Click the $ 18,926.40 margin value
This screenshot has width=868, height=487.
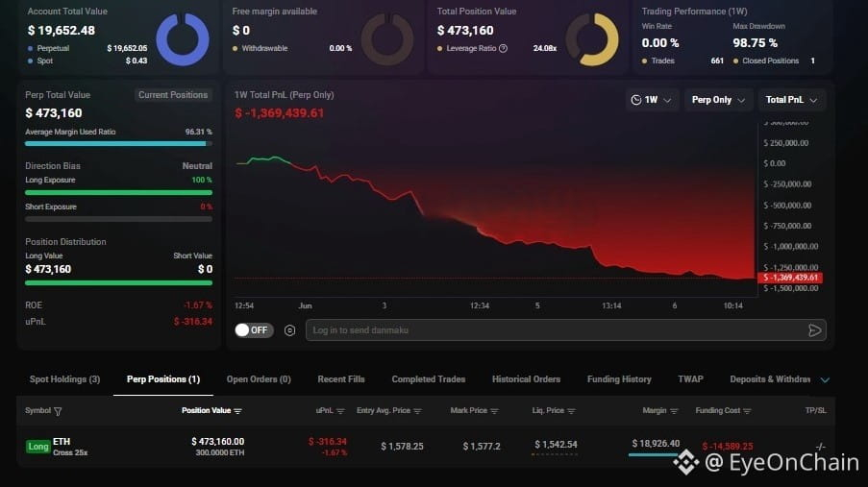pos(656,443)
